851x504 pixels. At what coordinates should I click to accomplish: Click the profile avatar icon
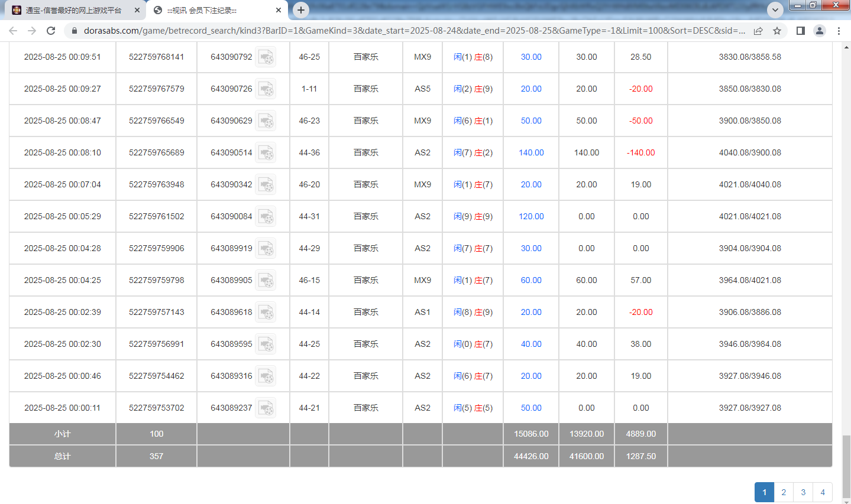click(x=819, y=30)
